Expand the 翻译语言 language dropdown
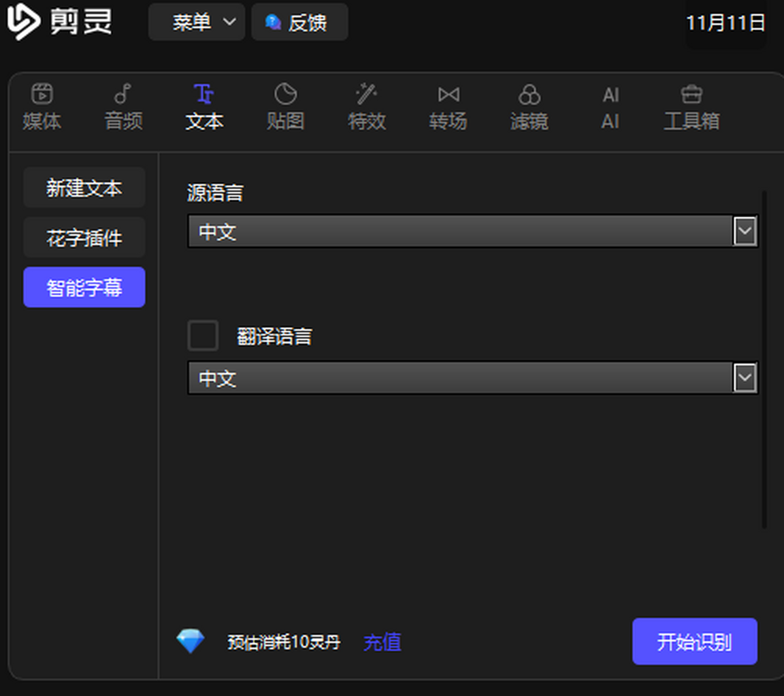 click(745, 378)
